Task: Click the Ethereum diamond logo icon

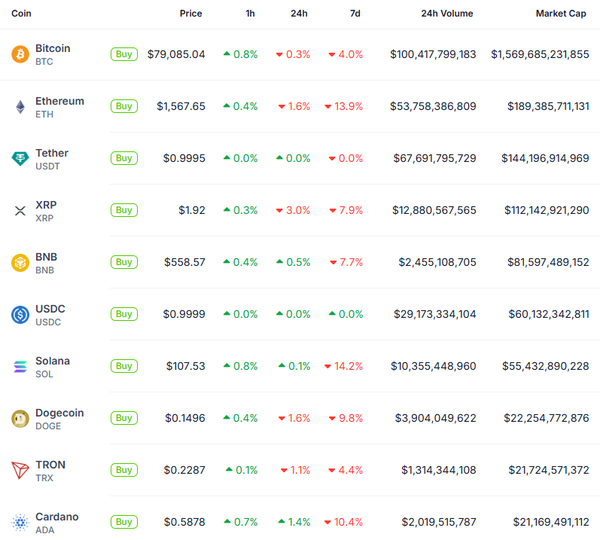Action: click(20, 106)
